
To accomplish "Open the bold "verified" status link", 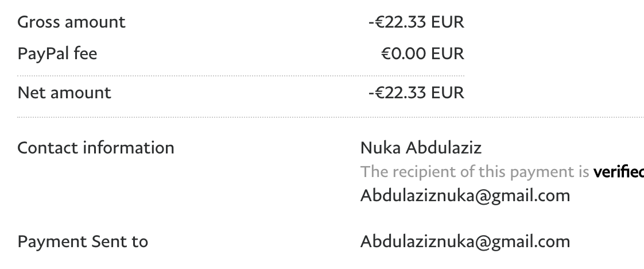I will click(x=618, y=171).
